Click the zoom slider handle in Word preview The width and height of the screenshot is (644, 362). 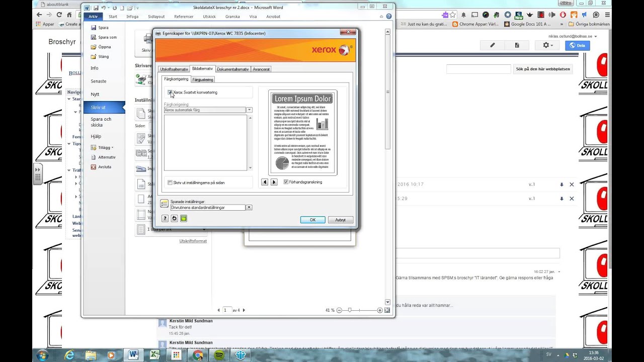(x=350, y=310)
